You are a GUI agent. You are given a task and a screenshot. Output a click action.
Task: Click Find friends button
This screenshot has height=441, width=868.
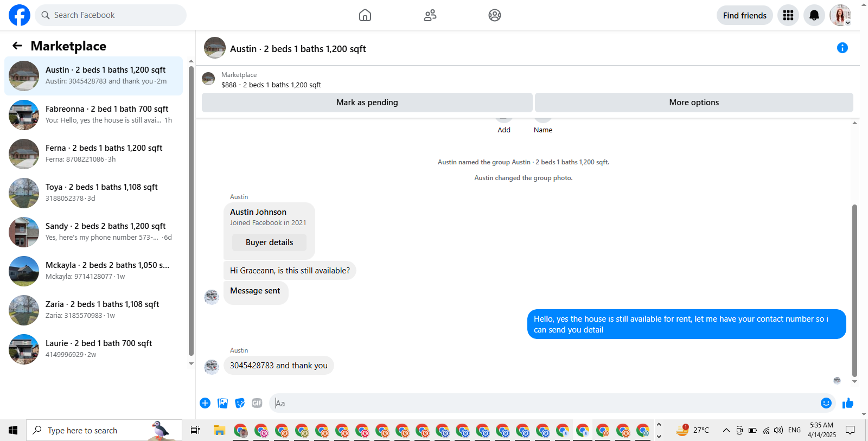745,15
